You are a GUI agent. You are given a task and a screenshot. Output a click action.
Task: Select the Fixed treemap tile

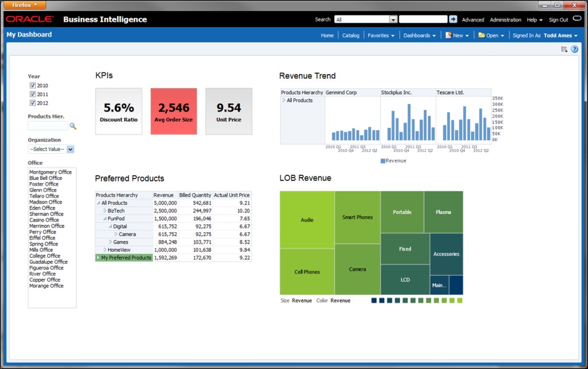pyautogui.click(x=405, y=249)
